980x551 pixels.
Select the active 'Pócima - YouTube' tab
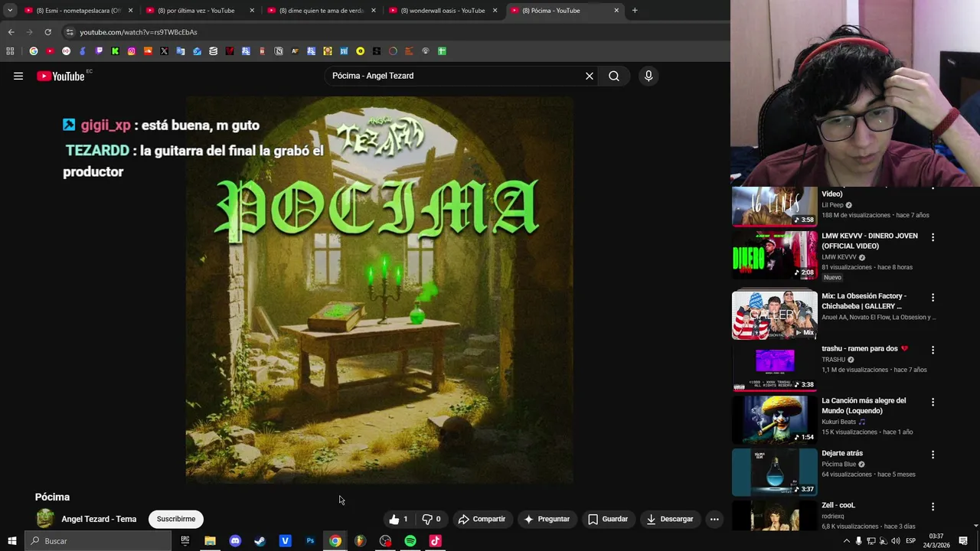point(564,11)
